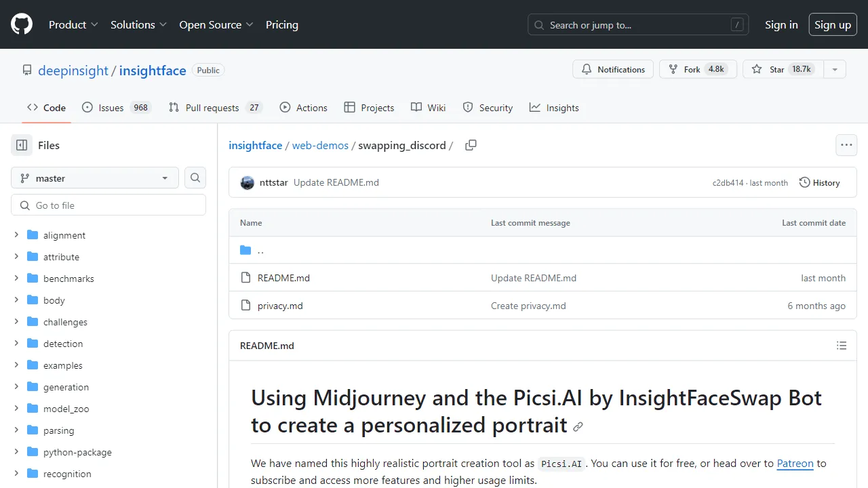Select the parsing folder in tree
This screenshot has width=868, height=488.
click(59, 430)
